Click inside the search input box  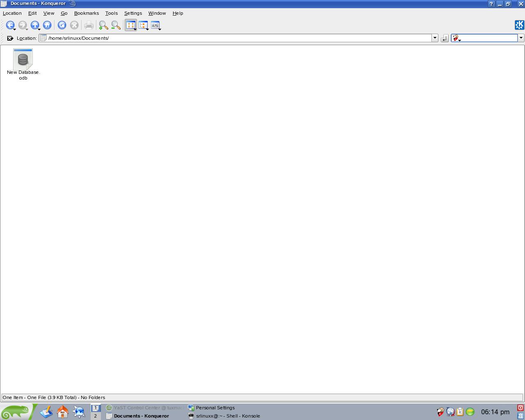[x=489, y=38]
